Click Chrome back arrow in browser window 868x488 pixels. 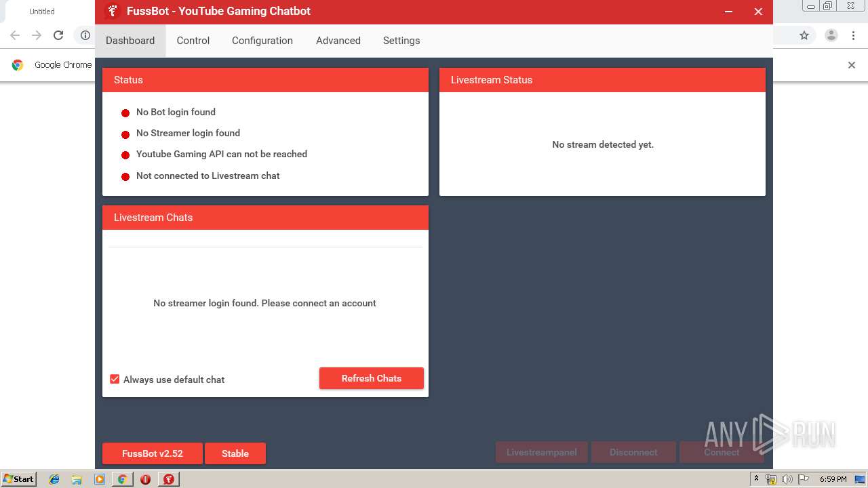15,35
